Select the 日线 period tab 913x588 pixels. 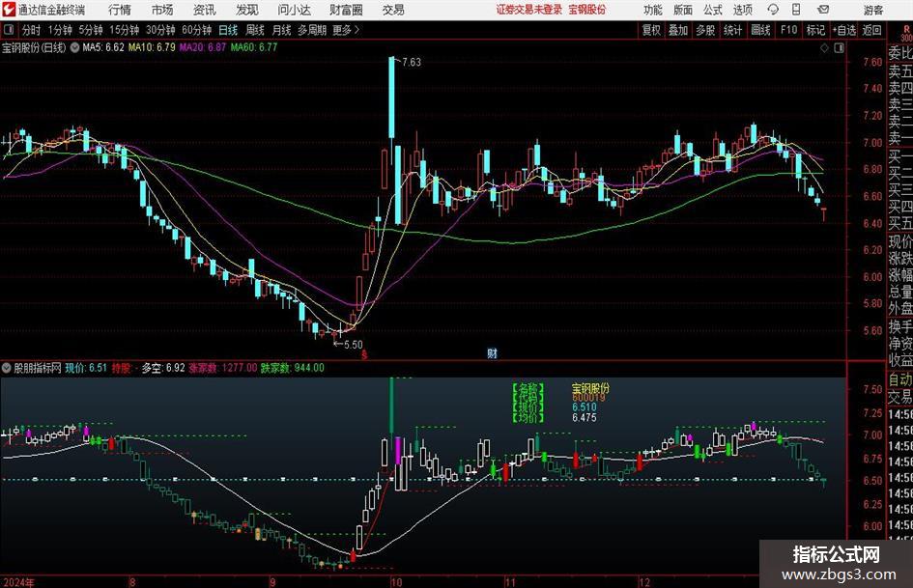pyautogui.click(x=228, y=30)
